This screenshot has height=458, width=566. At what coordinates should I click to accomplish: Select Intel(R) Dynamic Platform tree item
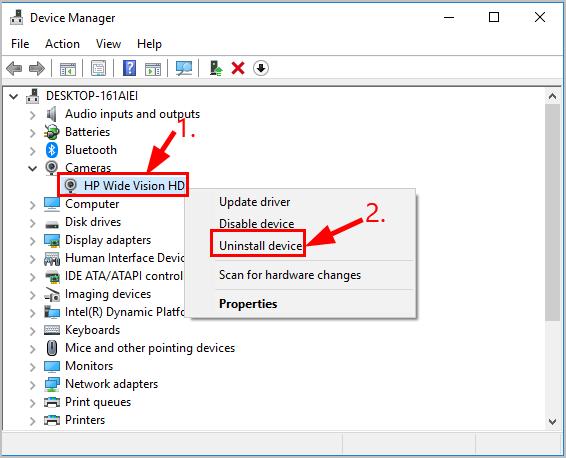coord(125,312)
